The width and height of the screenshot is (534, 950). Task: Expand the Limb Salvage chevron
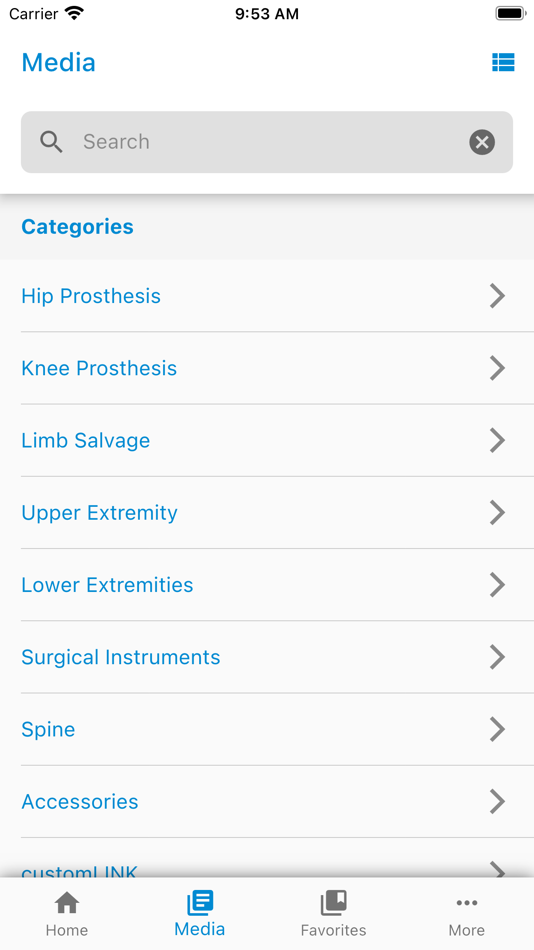pyautogui.click(x=498, y=440)
